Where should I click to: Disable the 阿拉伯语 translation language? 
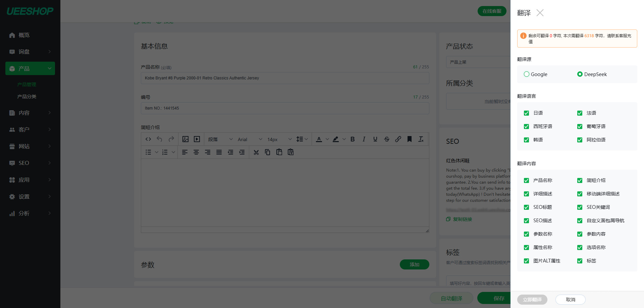pyautogui.click(x=580, y=140)
